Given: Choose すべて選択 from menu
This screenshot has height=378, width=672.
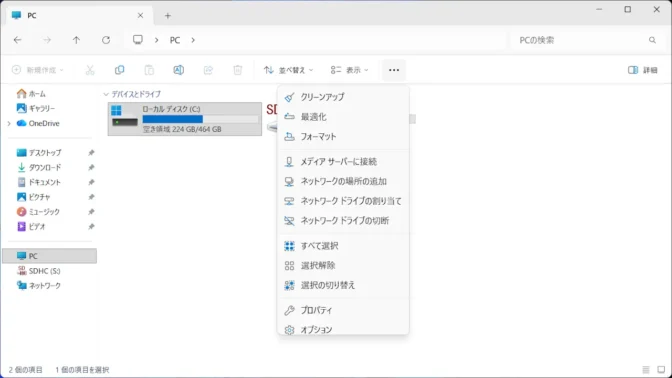Looking at the screenshot, I should point(343,246).
